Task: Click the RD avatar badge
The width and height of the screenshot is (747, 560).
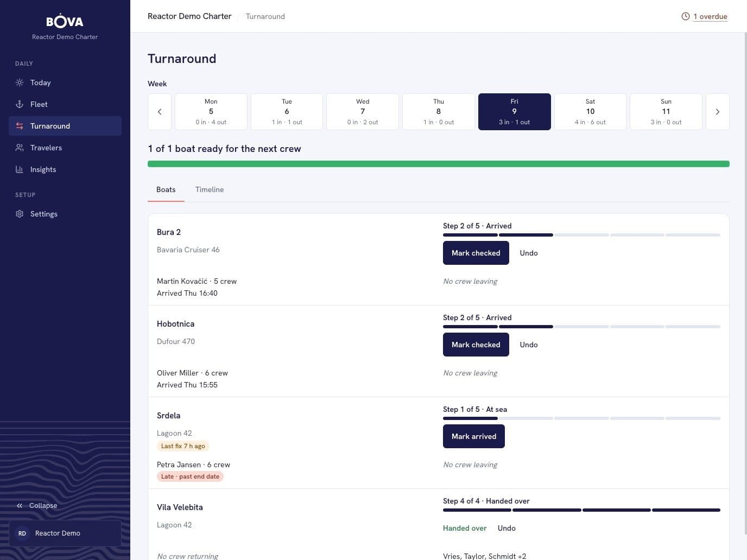Action: click(22, 533)
